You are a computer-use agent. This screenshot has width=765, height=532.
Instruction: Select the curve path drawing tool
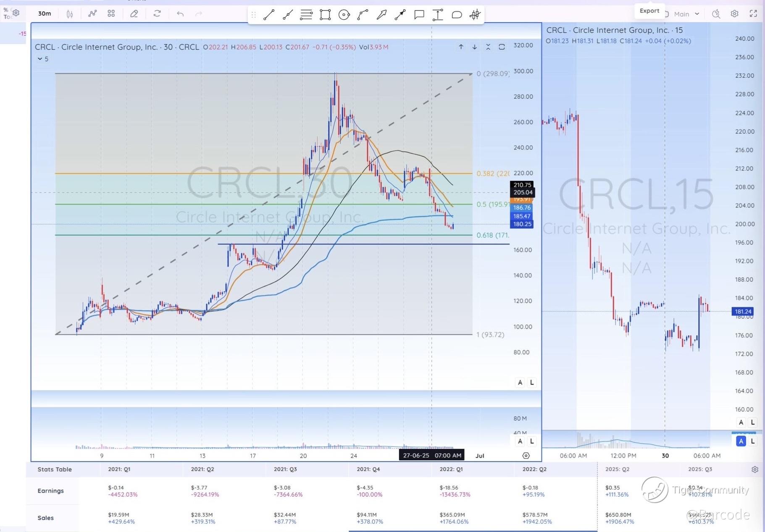pyautogui.click(x=363, y=15)
